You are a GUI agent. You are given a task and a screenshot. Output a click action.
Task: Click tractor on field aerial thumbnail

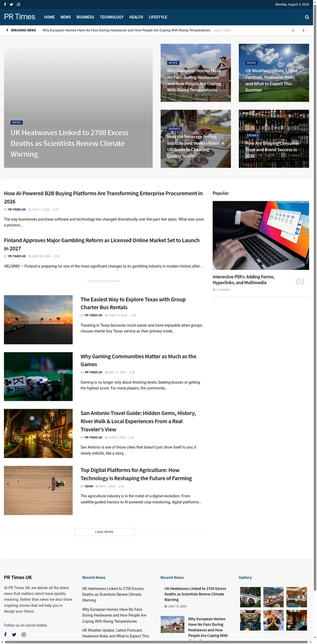38,490
